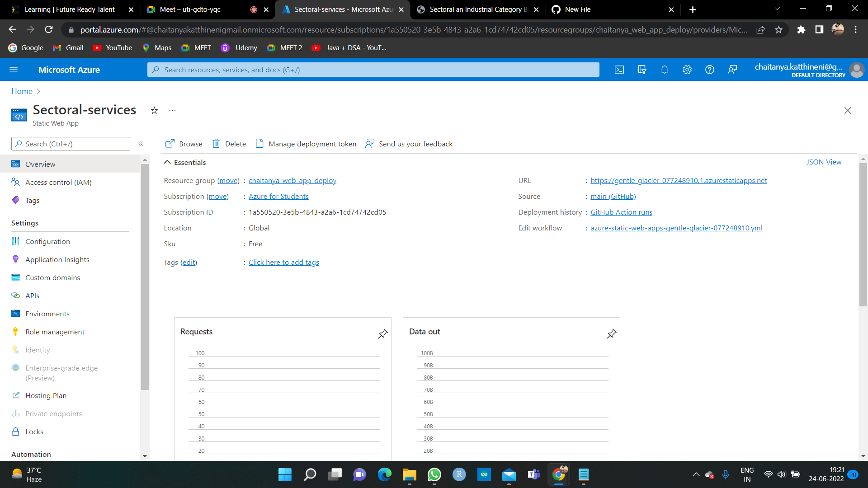Open YouTube bookmark
This screenshot has height=488, width=868.
(x=113, y=48)
